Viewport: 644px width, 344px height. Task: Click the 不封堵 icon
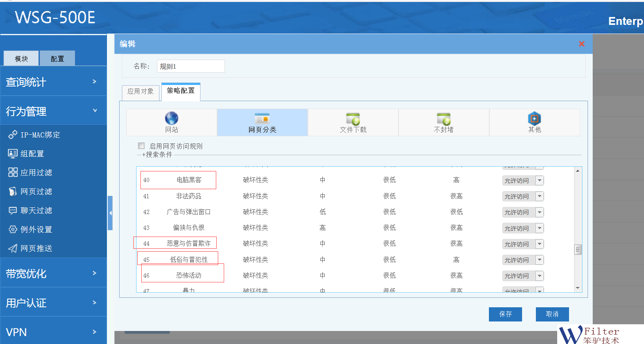(x=444, y=118)
